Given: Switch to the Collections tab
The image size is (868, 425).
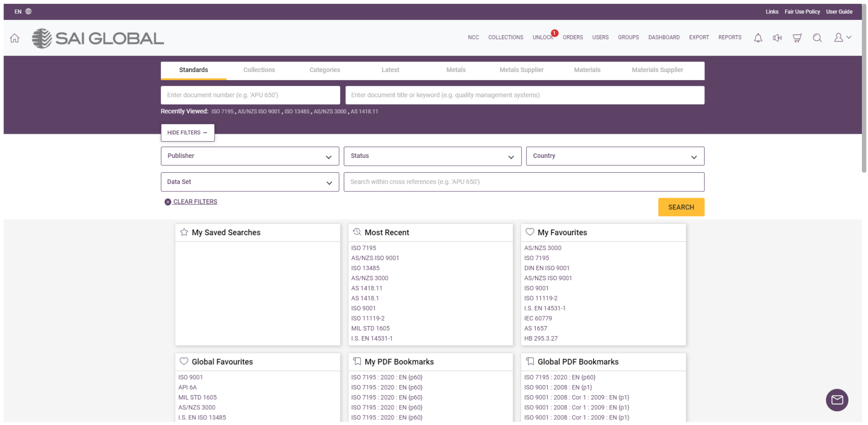Looking at the screenshot, I should click(259, 70).
